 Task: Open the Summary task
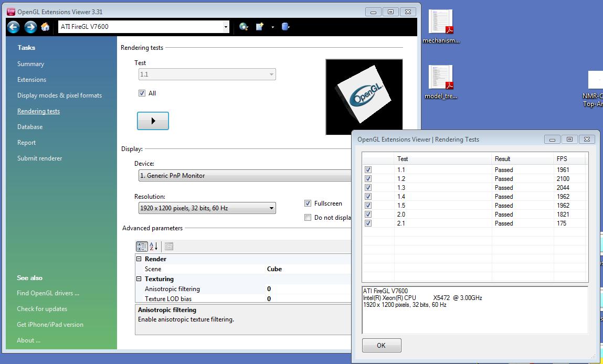(x=31, y=64)
